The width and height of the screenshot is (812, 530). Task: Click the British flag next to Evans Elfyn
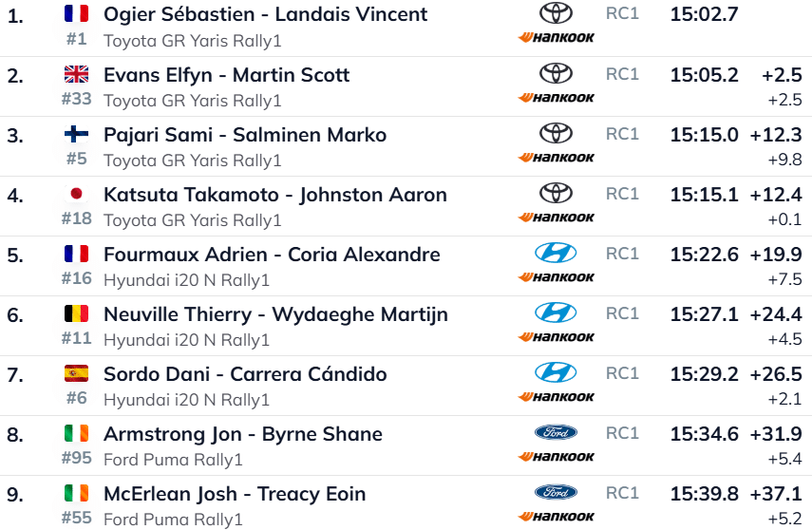[x=76, y=74]
